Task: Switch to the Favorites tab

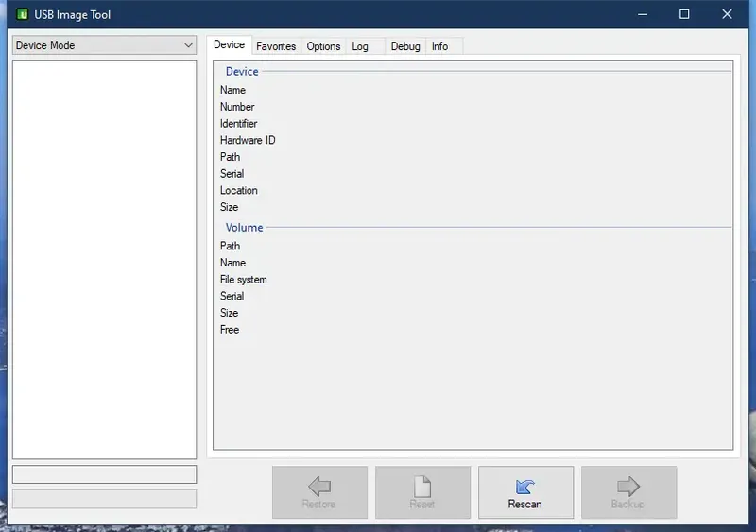Action: pos(276,46)
